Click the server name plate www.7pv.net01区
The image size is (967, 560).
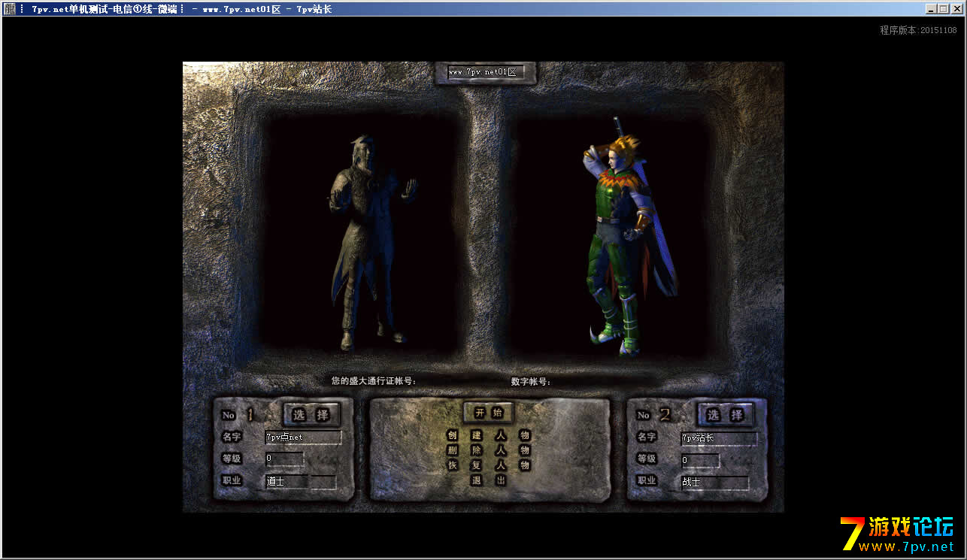pyautogui.click(x=486, y=73)
